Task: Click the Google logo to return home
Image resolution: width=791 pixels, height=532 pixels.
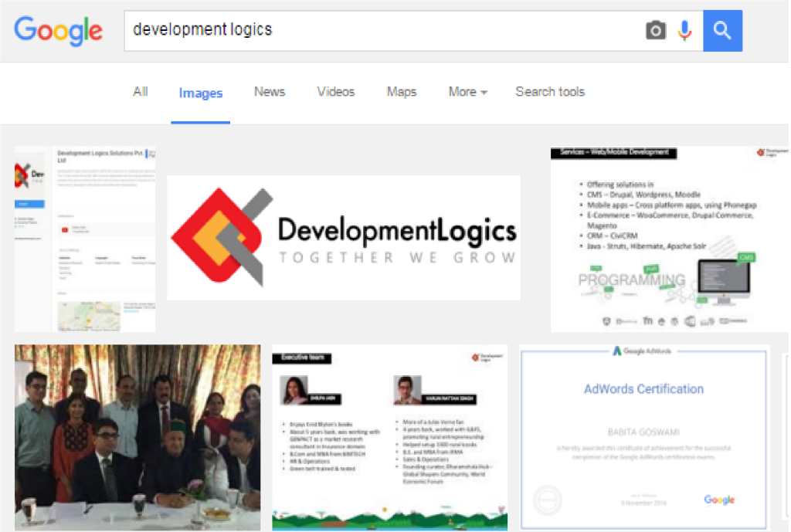Action: coord(58,31)
